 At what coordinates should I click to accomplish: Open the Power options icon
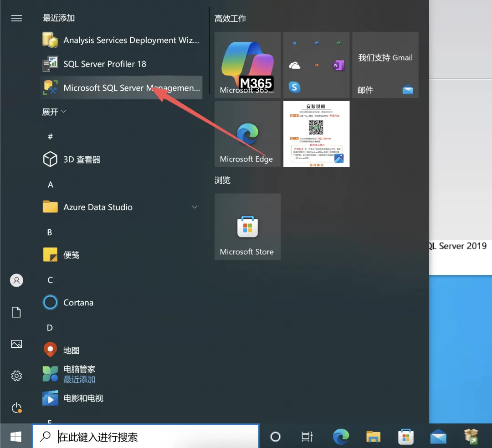pyautogui.click(x=17, y=408)
